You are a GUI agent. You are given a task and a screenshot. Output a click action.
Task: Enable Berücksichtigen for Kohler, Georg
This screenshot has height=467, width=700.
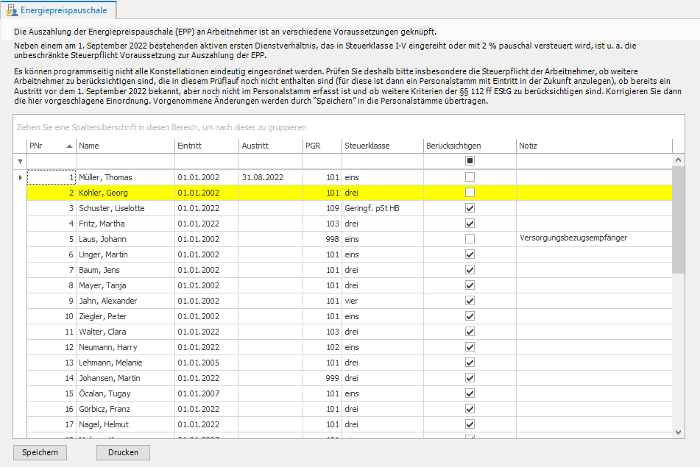pos(470,192)
